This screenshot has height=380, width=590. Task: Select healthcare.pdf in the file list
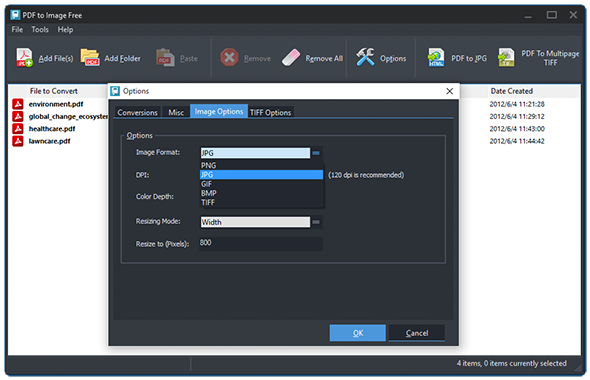click(x=52, y=129)
